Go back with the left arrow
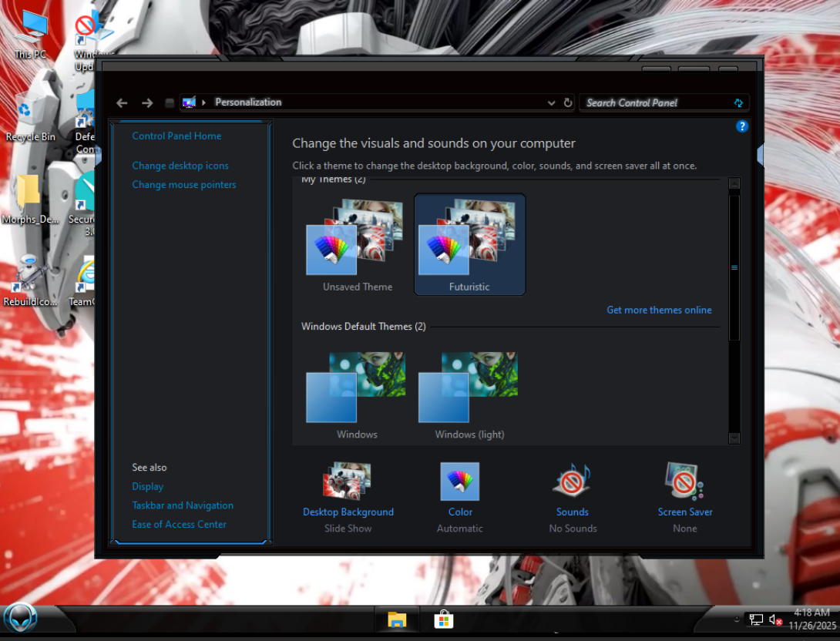 (x=122, y=102)
